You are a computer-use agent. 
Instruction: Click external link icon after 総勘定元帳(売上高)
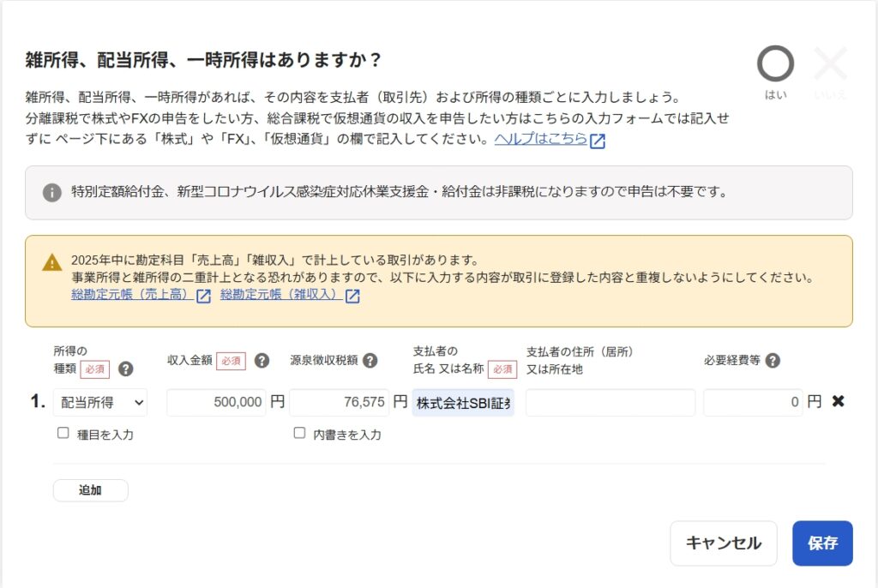click(x=203, y=297)
